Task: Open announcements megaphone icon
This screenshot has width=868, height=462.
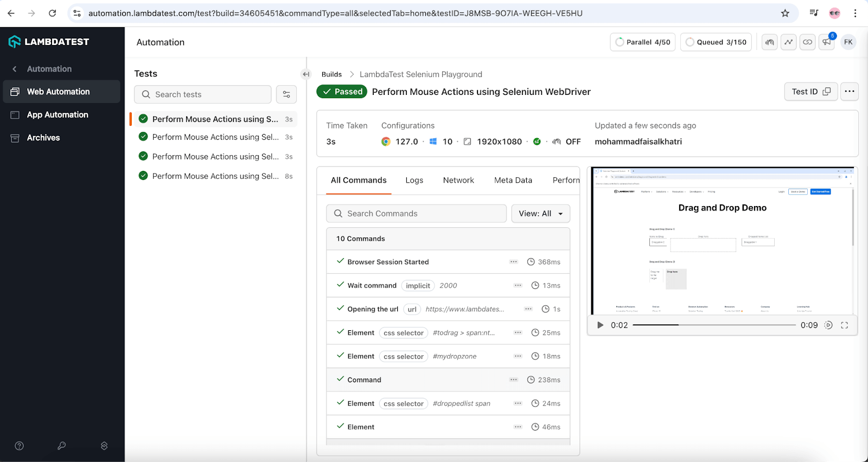Action: click(827, 42)
